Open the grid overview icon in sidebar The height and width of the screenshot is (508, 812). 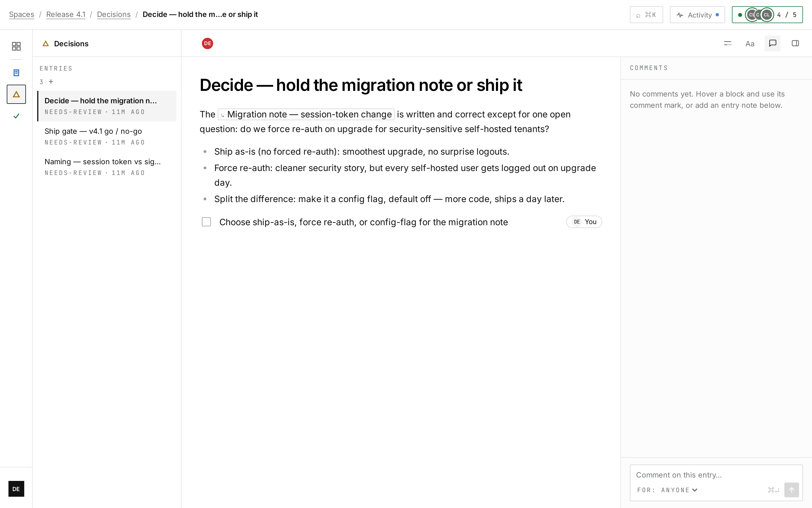(x=16, y=46)
